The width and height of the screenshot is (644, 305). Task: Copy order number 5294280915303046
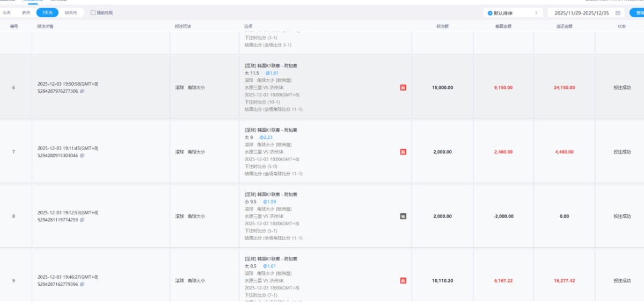click(82, 155)
